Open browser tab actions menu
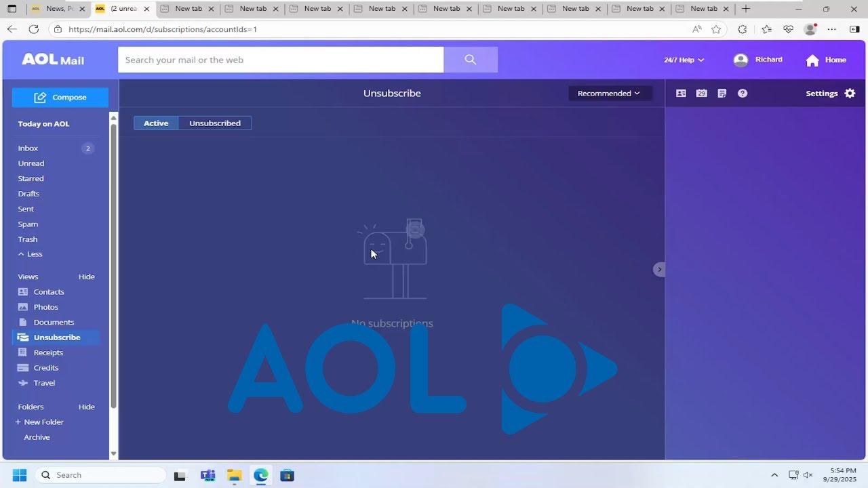This screenshot has height=488, width=868. [x=12, y=9]
